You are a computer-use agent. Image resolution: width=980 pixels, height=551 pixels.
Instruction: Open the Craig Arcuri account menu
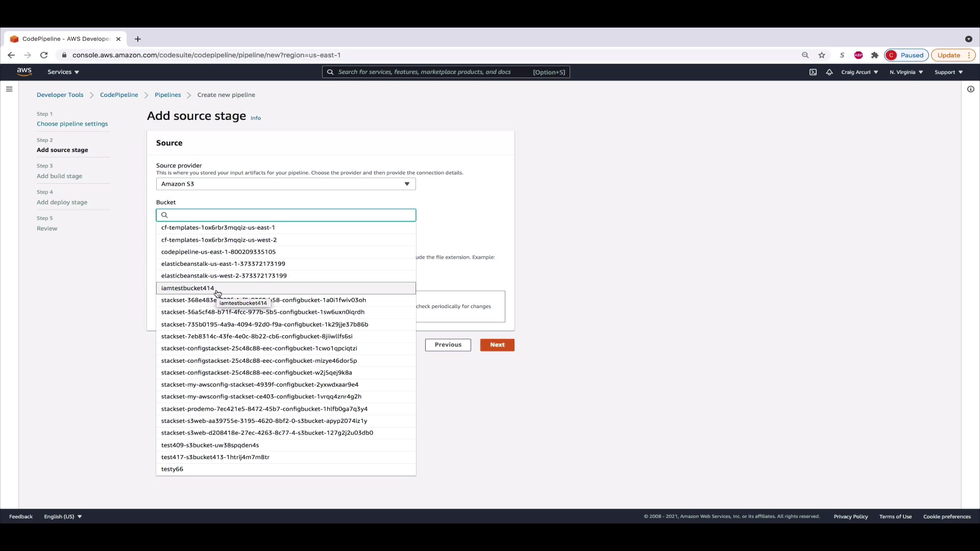click(x=860, y=72)
